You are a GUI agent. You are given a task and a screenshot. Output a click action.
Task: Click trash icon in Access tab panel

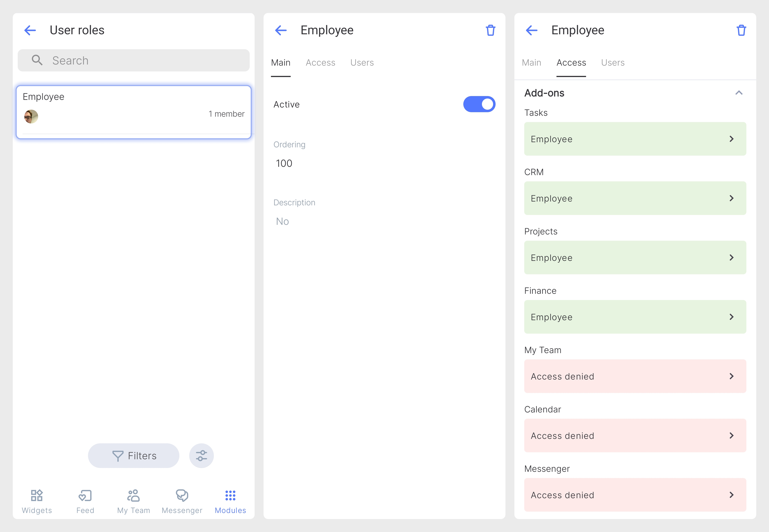click(741, 30)
